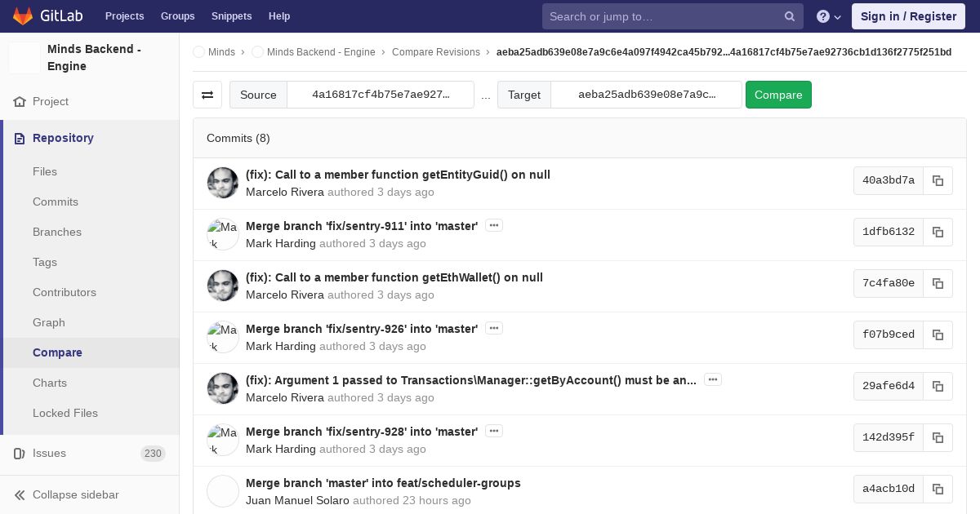980x514 pixels.
Task: Copy commit SHA 40a3bd7a
Action: pos(938,180)
